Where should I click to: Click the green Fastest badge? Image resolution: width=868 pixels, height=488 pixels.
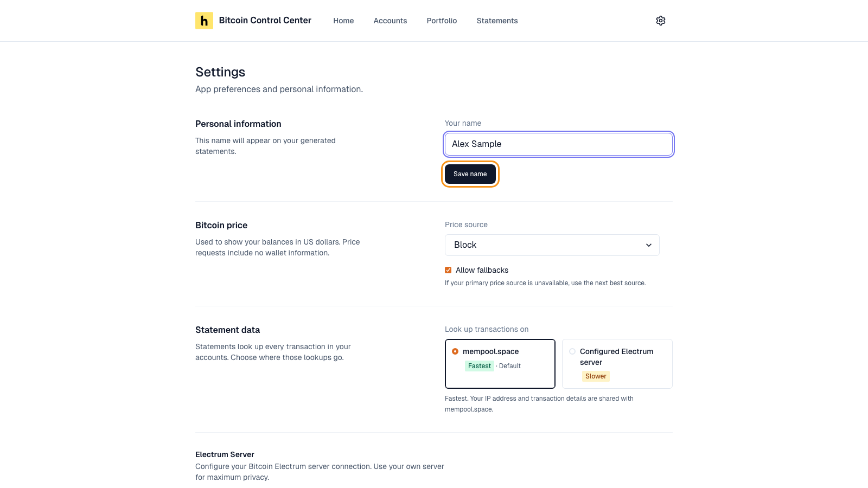click(x=480, y=366)
